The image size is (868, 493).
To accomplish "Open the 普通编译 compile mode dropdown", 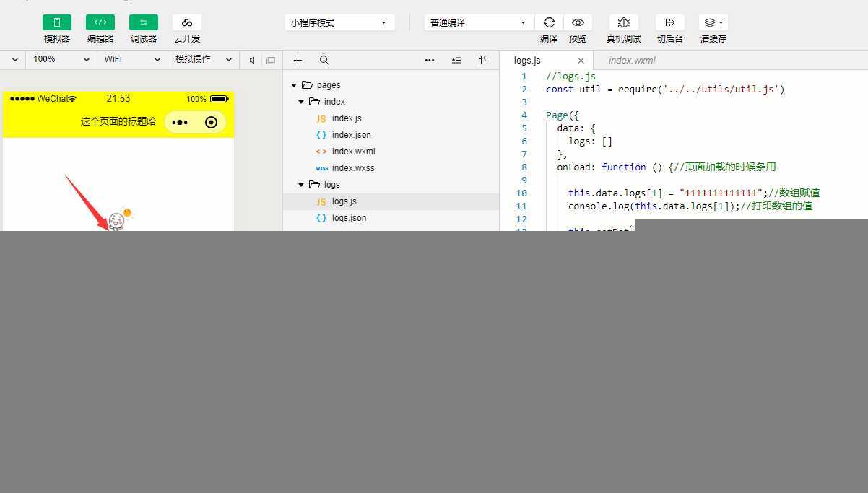I will (479, 22).
